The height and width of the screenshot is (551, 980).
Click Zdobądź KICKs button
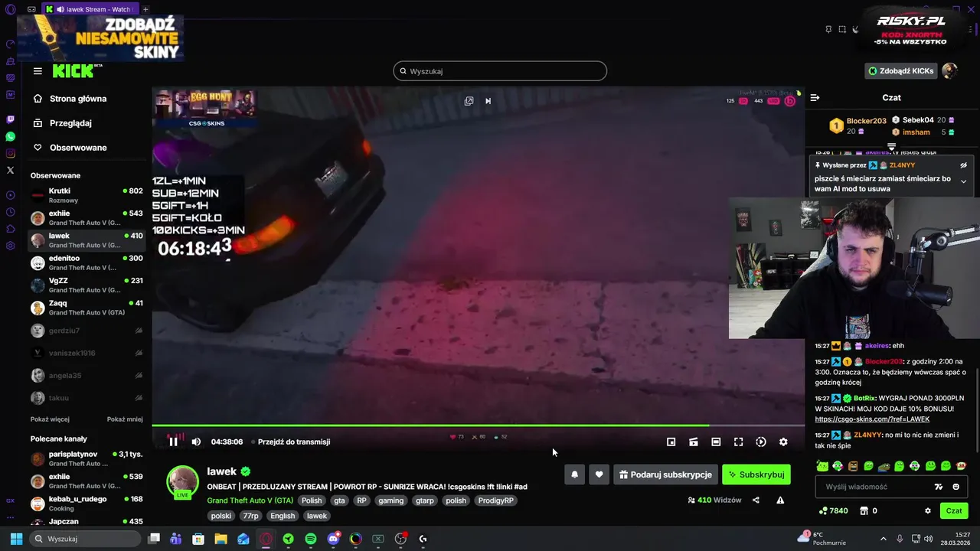(x=900, y=71)
